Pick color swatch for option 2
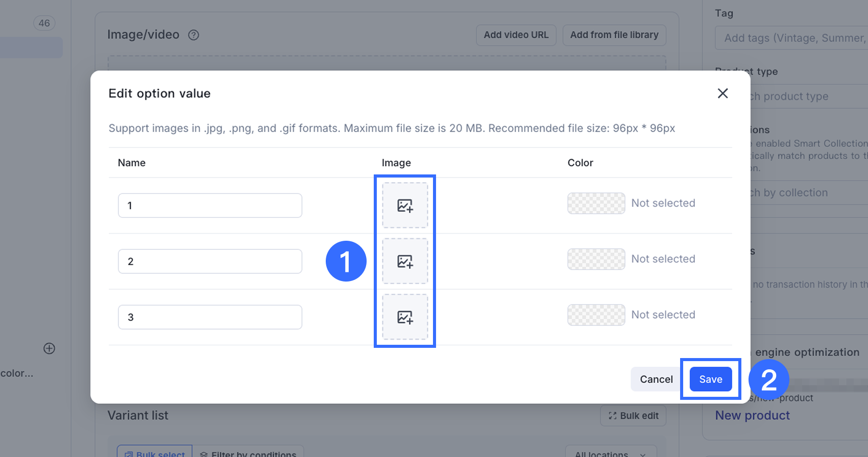 point(596,259)
